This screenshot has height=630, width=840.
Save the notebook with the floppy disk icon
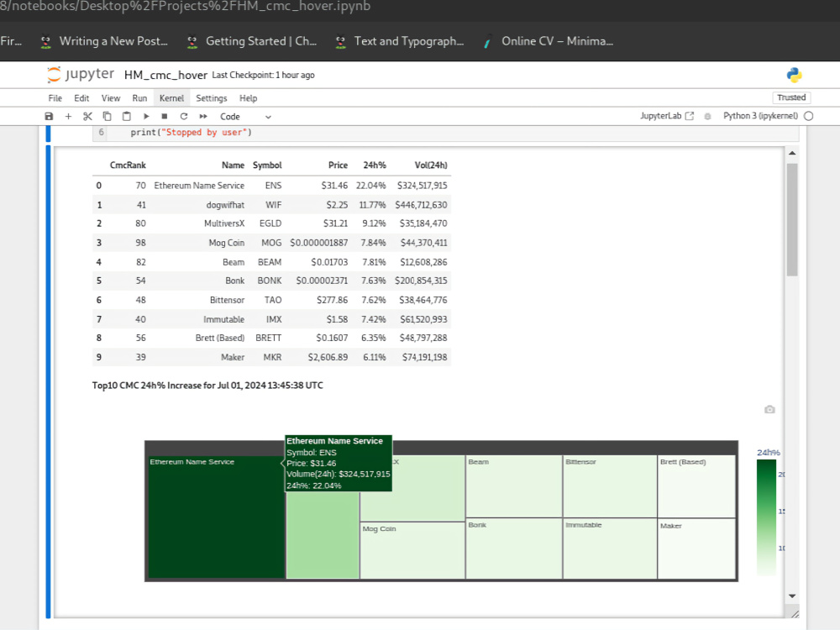pos(49,116)
